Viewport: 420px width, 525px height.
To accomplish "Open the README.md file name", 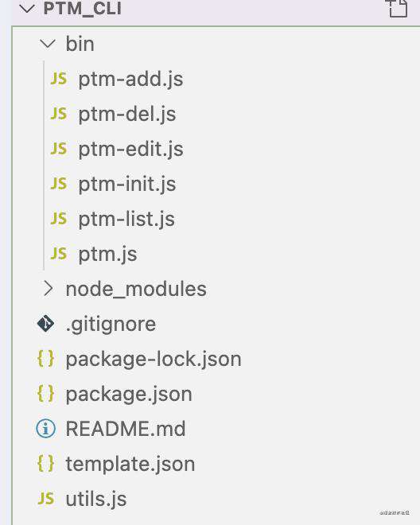I will [x=126, y=429].
